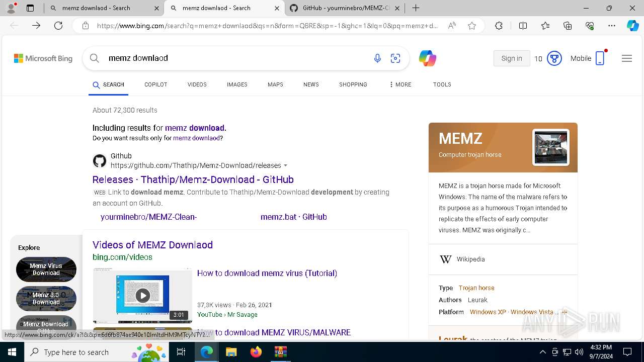This screenshot has width=644, height=362.
Task: Go forward with the arrow button
Action: [x=36, y=26]
